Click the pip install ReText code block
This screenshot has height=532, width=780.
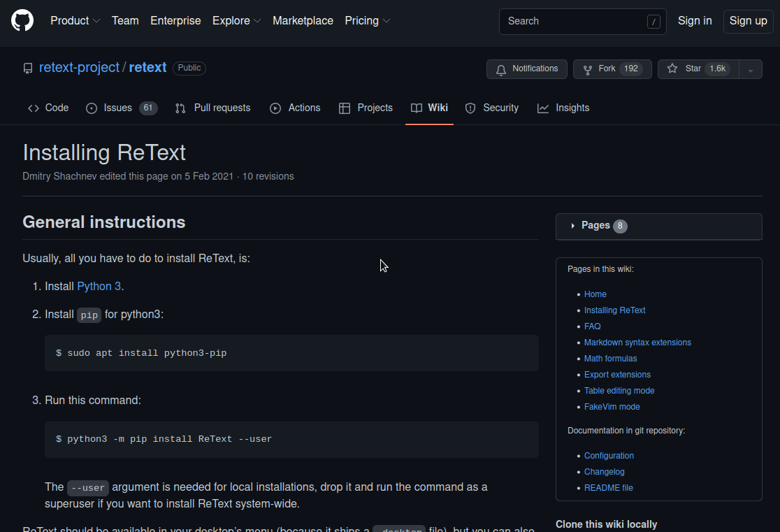[x=291, y=440]
